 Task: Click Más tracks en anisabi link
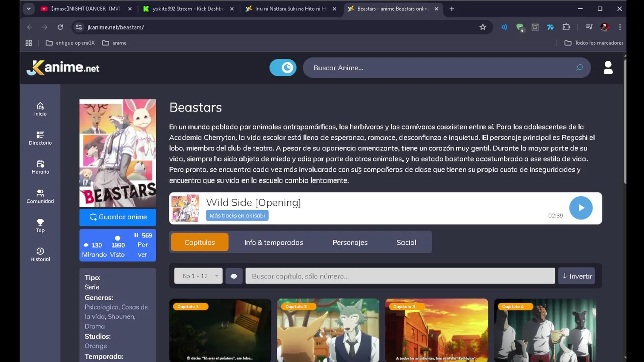pyautogui.click(x=237, y=215)
